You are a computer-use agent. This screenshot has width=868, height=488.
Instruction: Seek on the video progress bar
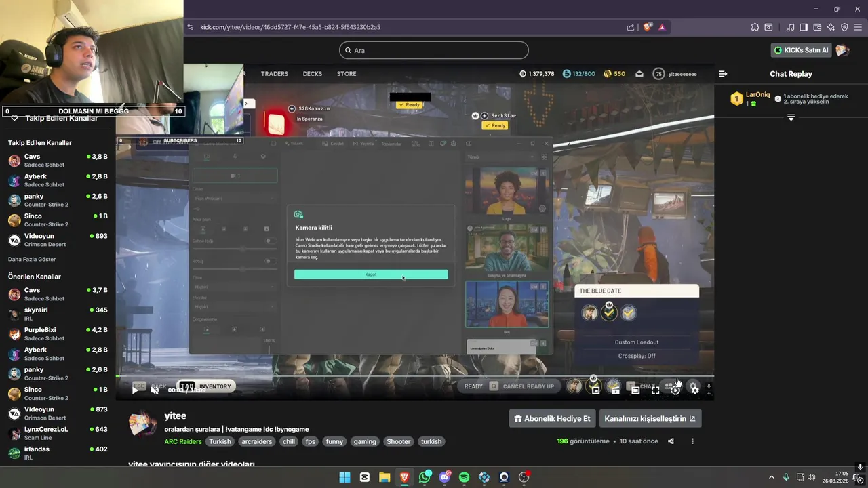(x=414, y=376)
